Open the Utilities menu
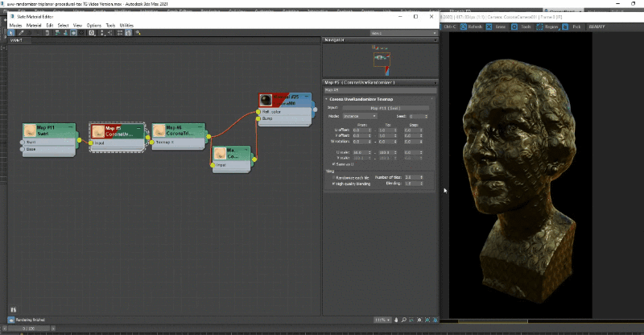644x335 pixels. [126, 25]
